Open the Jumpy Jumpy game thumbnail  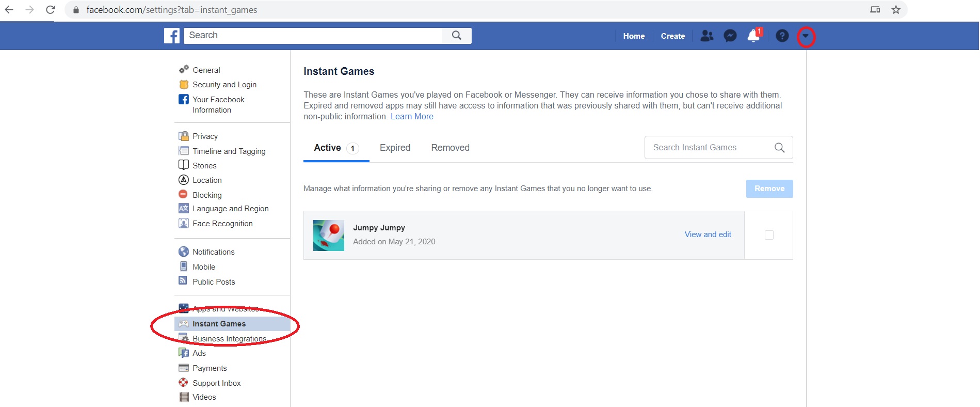(329, 236)
